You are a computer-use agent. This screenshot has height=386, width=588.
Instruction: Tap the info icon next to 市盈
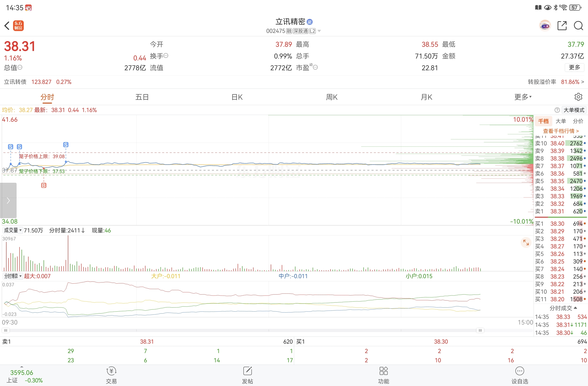[315, 67]
